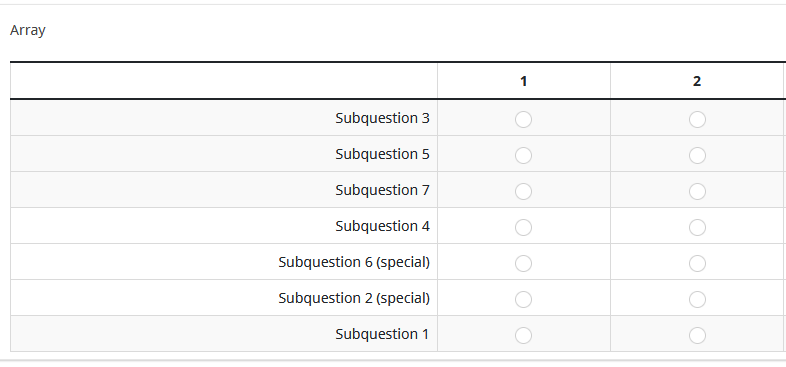Click the Subquestion 6 (special) label

point(354,262)
